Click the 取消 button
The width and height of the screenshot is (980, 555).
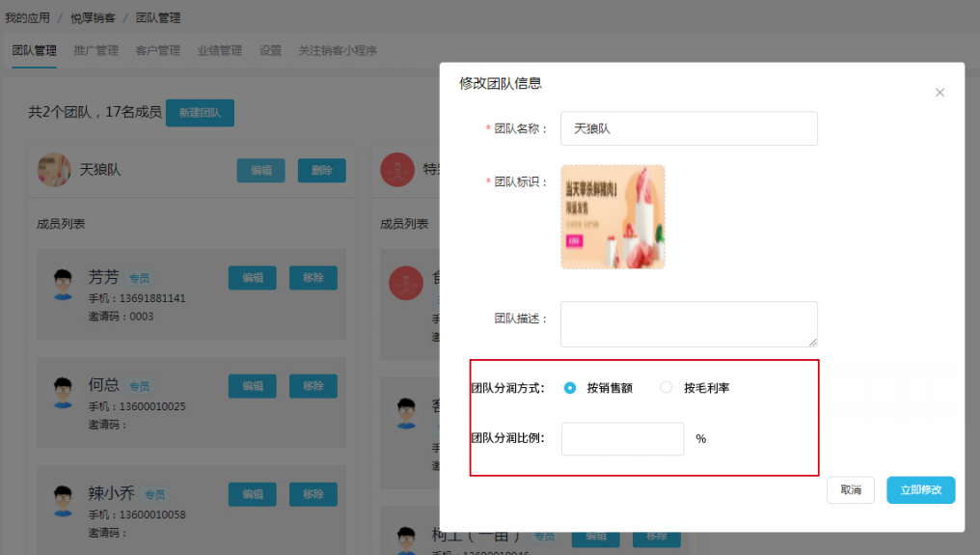pyautogui.click(x=851, y=490)
